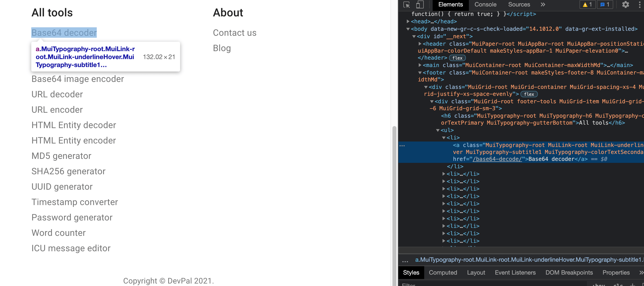Click the /base64-decode/ href in DOM

tap(497, 159)
